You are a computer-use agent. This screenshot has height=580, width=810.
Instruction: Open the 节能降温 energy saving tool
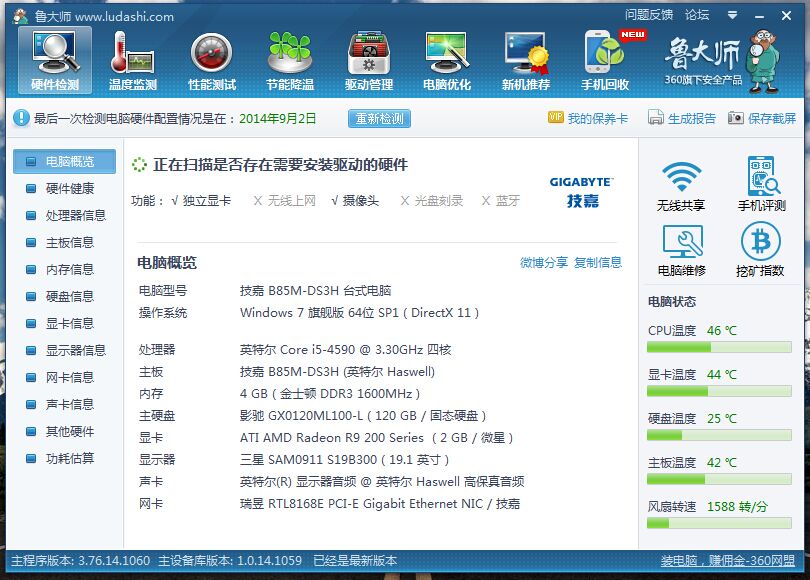click(290, 60)
